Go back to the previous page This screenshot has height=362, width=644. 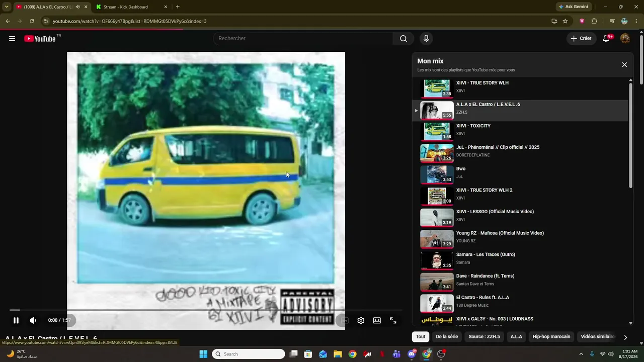point(8,21)
